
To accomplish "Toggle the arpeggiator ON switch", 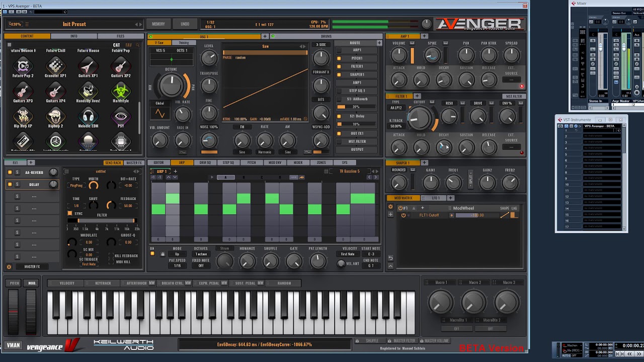I will tap(152, 254).
